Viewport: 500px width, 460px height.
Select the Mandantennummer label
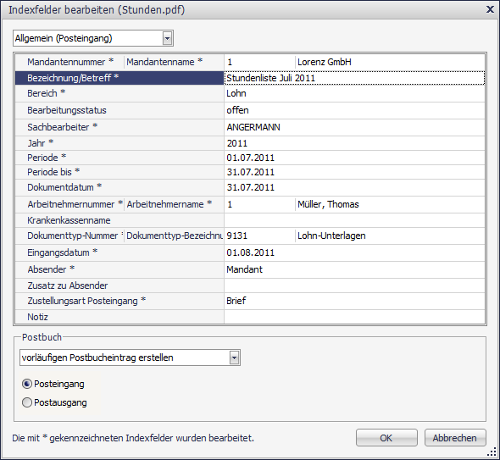[70, 62]
